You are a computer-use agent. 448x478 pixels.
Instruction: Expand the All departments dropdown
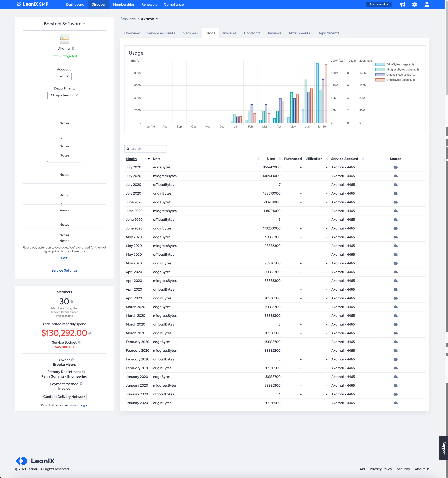click(x=64, y=95)
